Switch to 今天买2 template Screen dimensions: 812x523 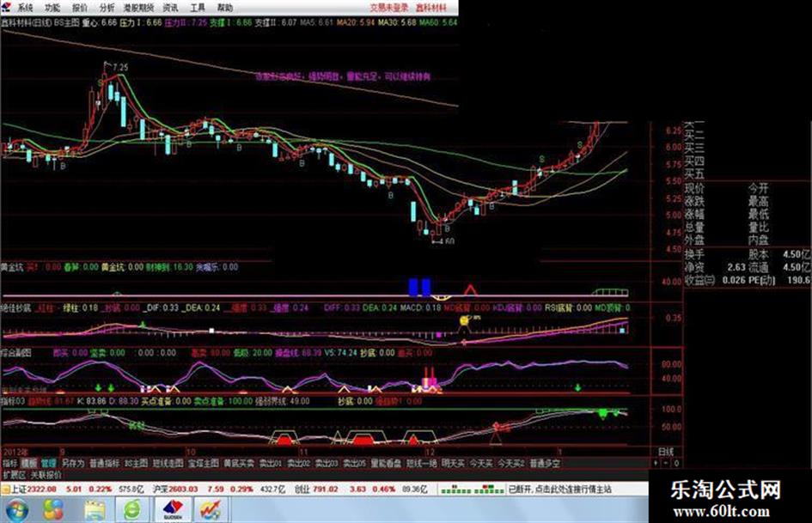pyautogui.click(x=511, y=463)
